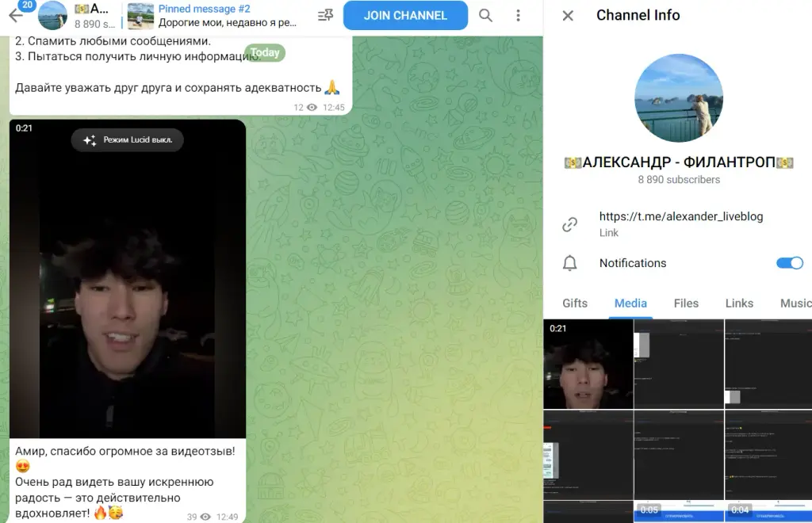
Task: Click the unread count badge showing 20
Action: 27,5
